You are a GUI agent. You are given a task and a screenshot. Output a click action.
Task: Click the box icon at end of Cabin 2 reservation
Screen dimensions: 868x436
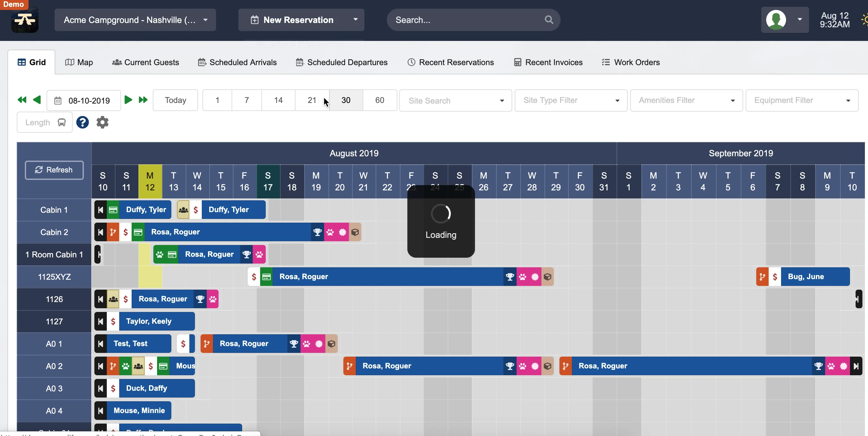tap(355, 232)
